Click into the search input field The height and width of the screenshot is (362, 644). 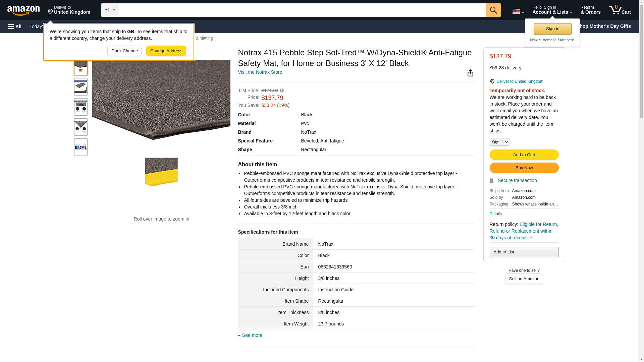coord(302,10)
